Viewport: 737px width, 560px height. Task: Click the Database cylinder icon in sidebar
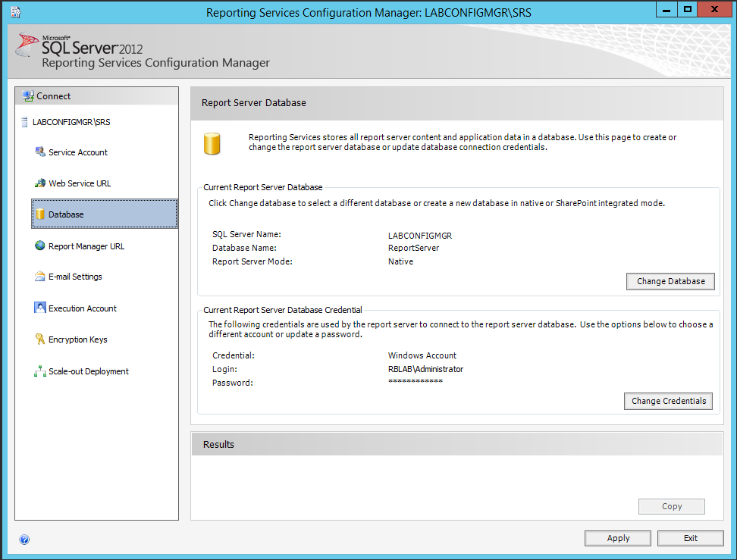point(40,214)
